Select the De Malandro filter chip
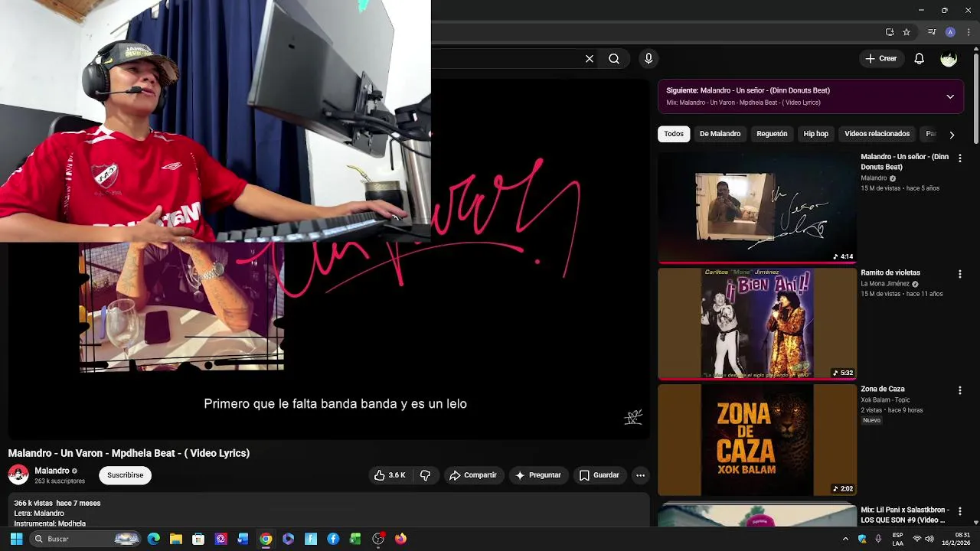980x551 pixels. click(720, 134)
